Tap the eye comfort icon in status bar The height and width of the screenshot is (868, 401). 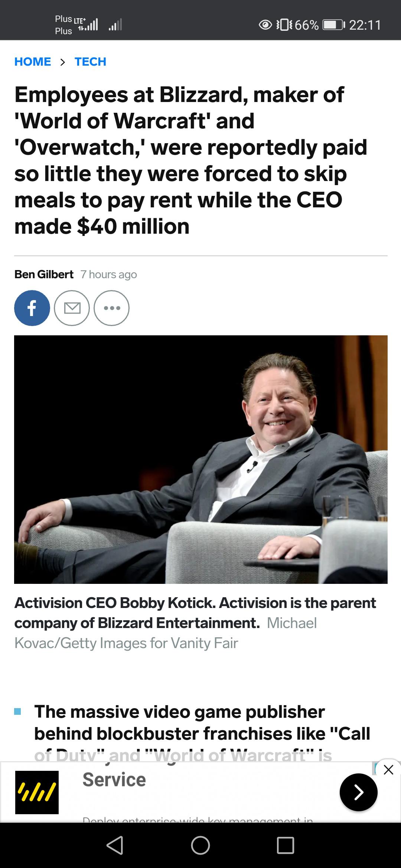pyautogui.click(x=265, y=25)
